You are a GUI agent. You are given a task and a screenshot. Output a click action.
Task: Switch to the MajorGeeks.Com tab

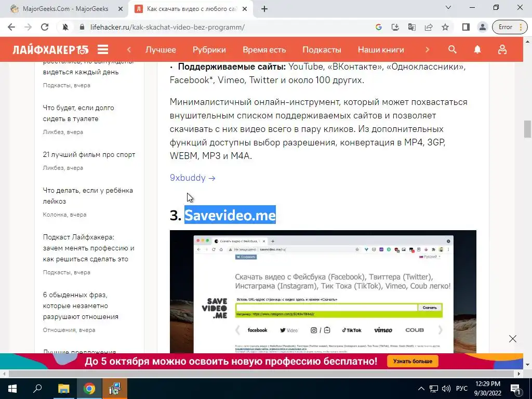tap(64, 9)
